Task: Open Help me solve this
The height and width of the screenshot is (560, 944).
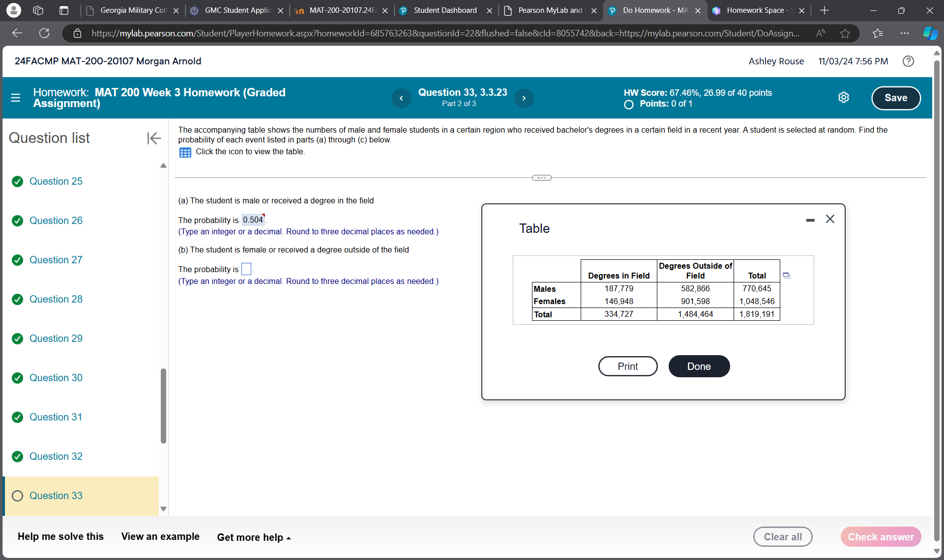Action: tap(60, 536)
